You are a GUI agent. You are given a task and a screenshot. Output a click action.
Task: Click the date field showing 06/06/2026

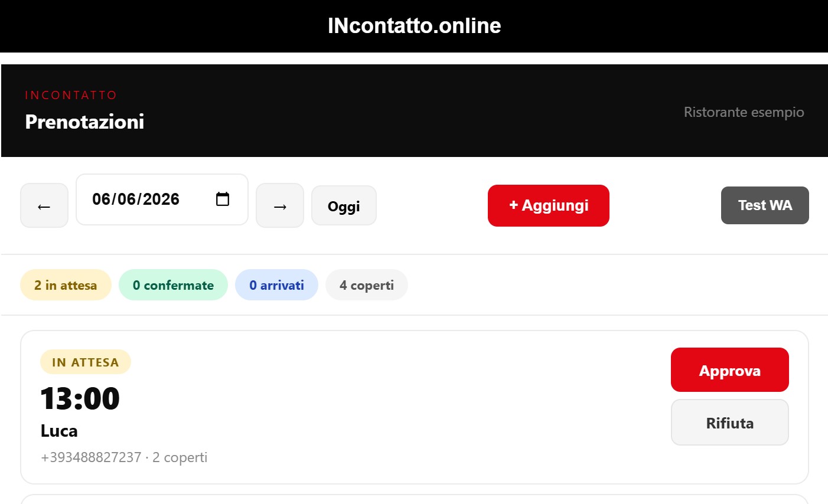[162, 199]
